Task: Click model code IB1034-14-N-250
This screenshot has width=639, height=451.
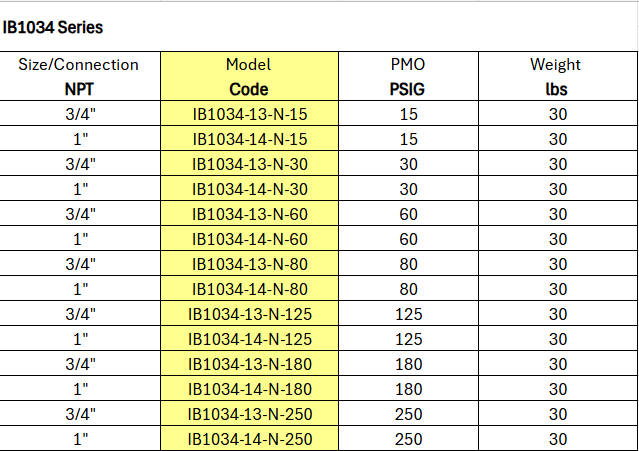Action: click(249, 439)
